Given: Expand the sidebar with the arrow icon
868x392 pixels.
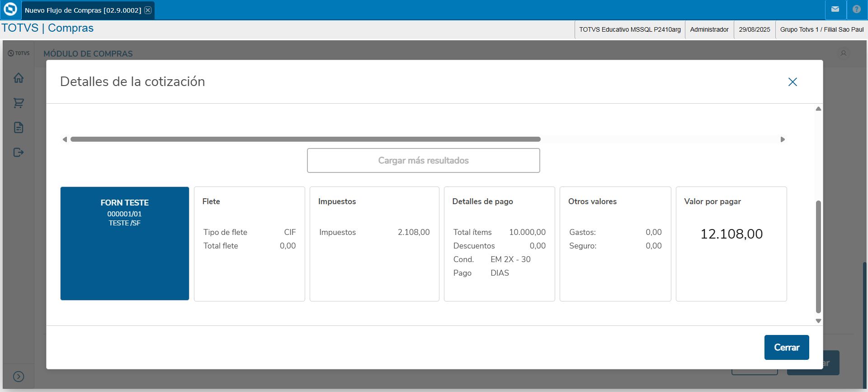Looking at the screenshot, I should pos(19,377).
